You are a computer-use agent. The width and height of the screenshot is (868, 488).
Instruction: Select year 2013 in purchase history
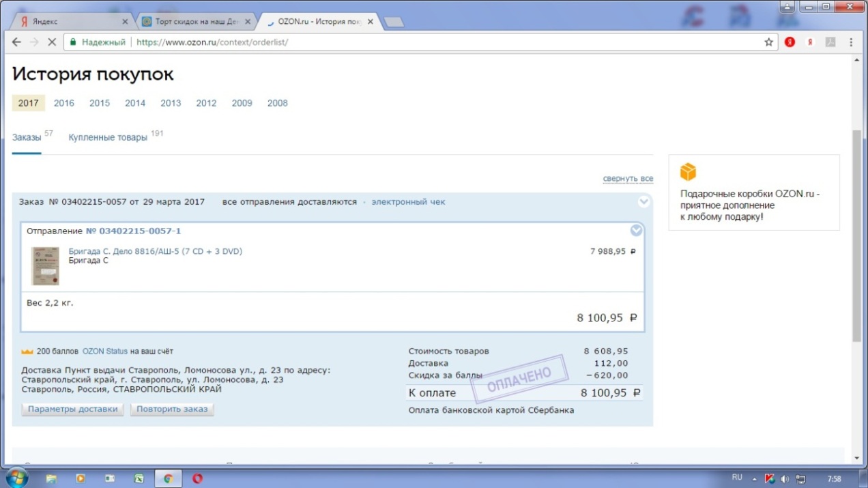click(171, 103)
